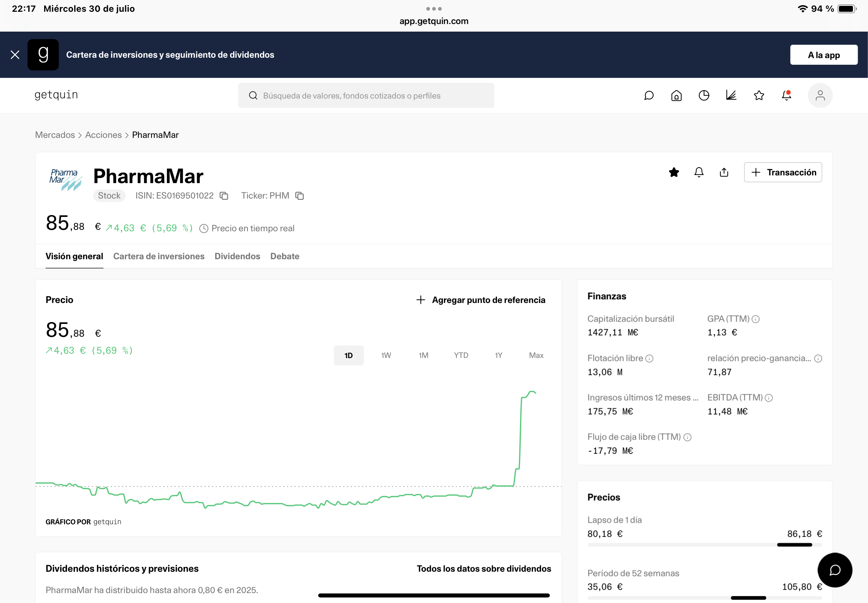The image size is (868, 603).
Task: Switch to the Debate tab
Action: (285, 256)
